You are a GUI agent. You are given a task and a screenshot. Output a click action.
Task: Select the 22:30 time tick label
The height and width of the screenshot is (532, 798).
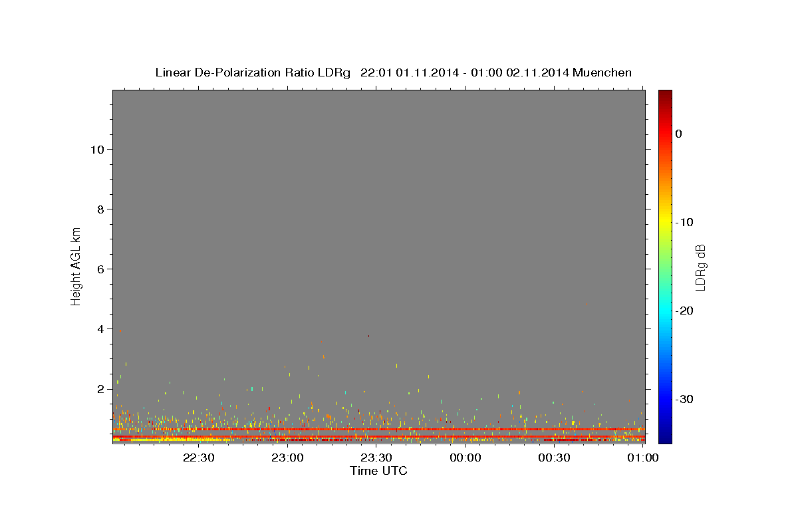pos(199,458)
